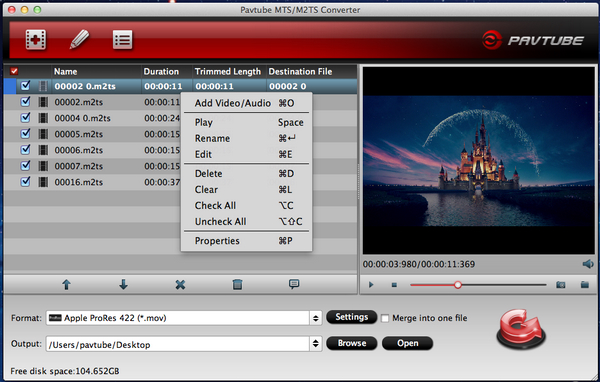Click film strip icon of 00005.m2ts
The width and height of the screenshot is (600, 382).
click(43, 134)
